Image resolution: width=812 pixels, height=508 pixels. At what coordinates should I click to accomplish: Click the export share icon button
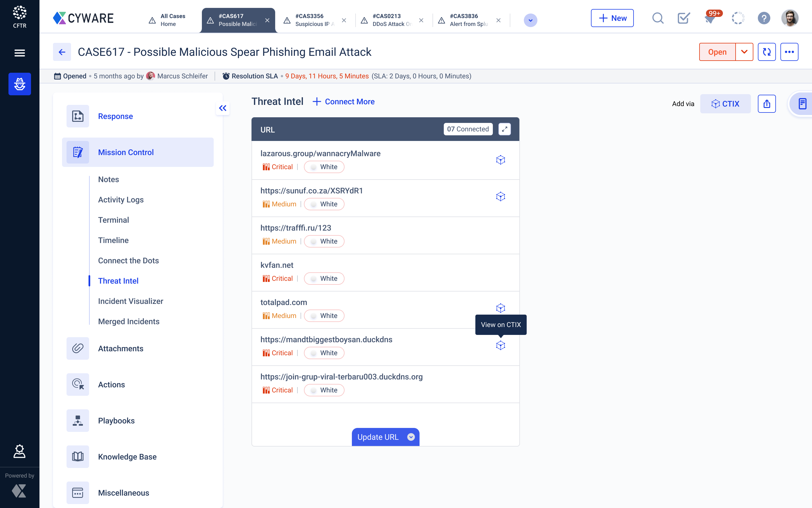point(766,103)
